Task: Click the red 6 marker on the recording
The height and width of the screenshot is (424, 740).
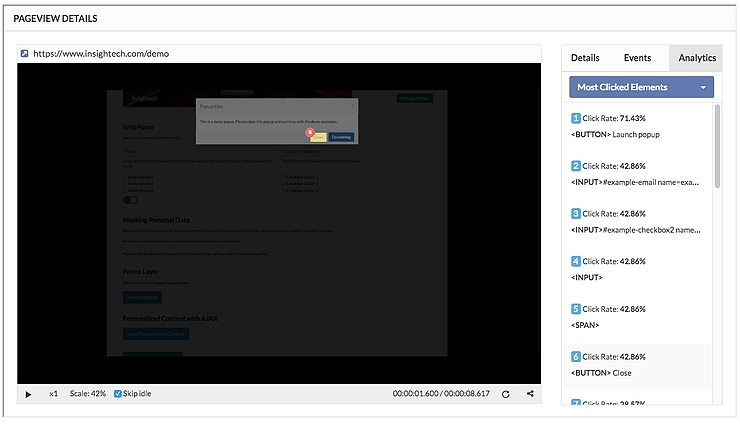Action: (x=310, y=131)
